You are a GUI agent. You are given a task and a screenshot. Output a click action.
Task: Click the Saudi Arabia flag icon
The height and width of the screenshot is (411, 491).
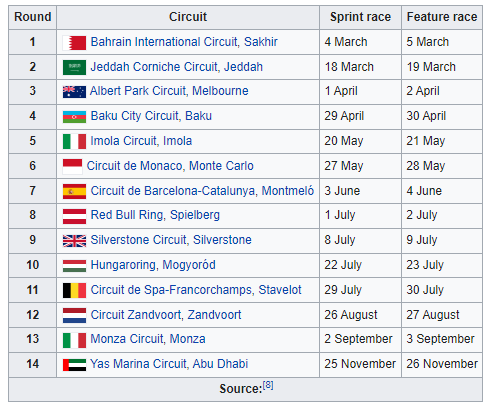[74, 67]
